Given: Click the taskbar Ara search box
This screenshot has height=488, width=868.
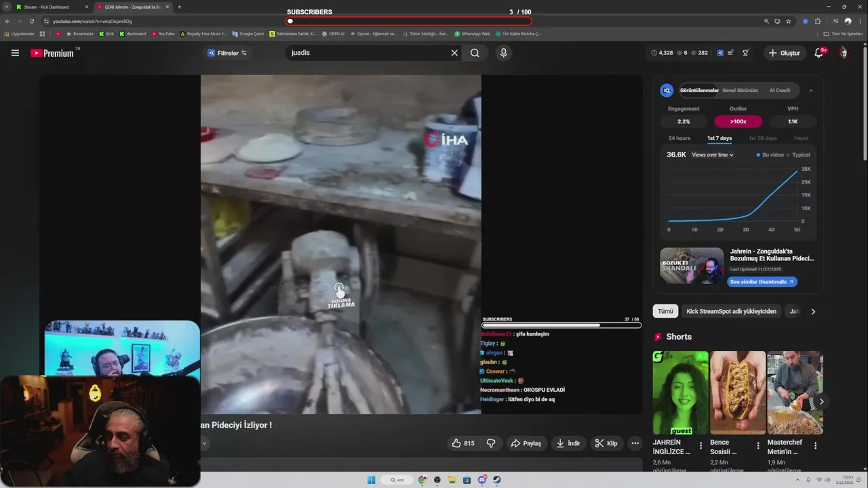Looking at the screenshot, I should tap(397, 480).
